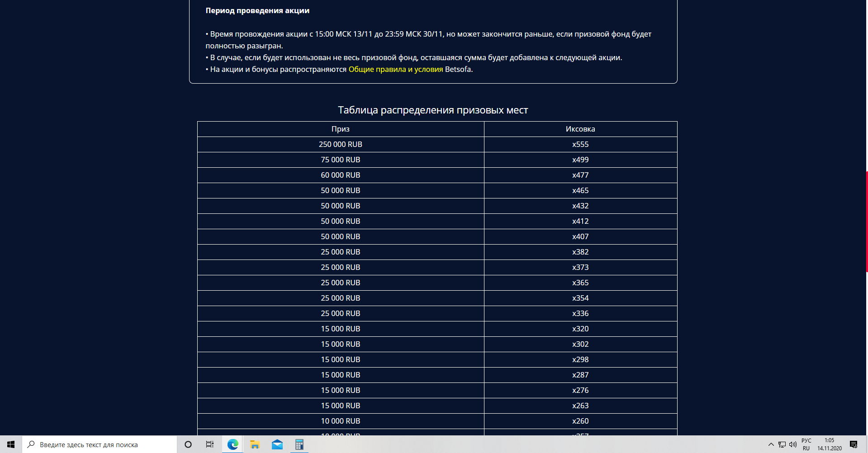Click the 'x382' multiplier cell
This screenshot has width=868, height=453.
580,252
